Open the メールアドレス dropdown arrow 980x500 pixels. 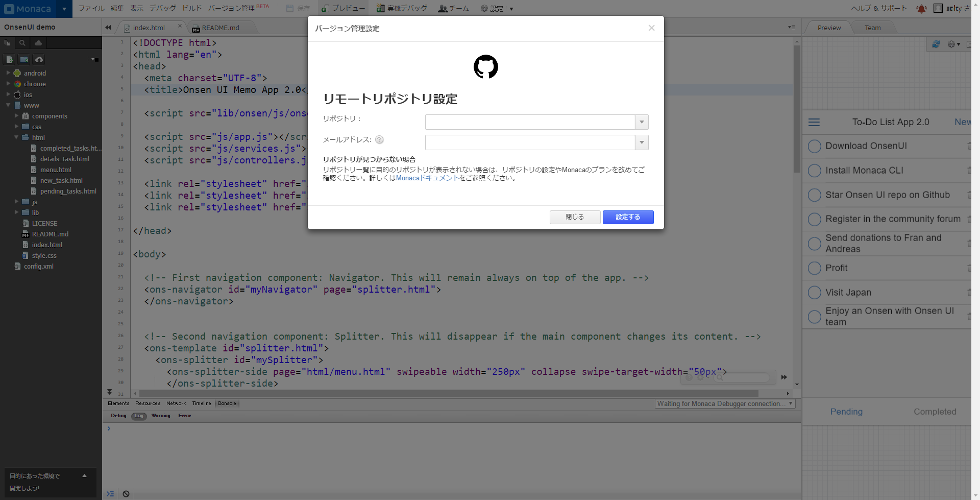click(x=642, y=142)
